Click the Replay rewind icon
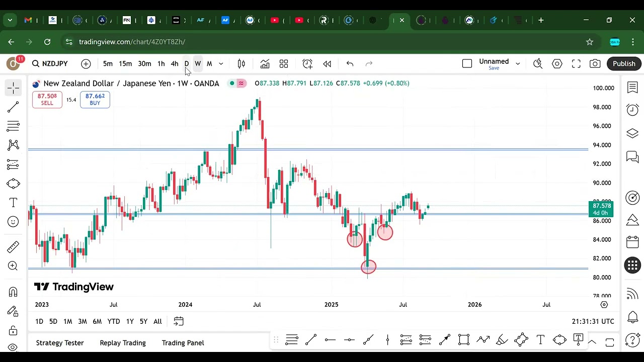This screenshot has height=362, width=644. (x=327, y=64)
